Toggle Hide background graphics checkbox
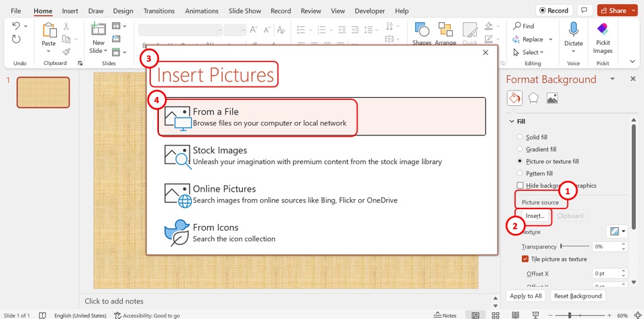The height and width of the screenshot is (319, 644). click(x=521, y=186)
